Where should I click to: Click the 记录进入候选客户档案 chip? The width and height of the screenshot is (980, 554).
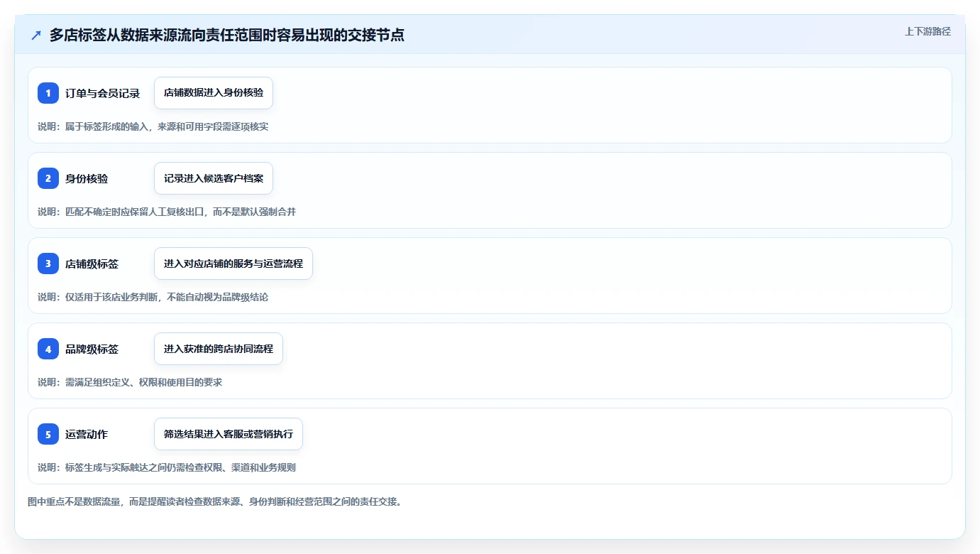[x=214, y=178]
